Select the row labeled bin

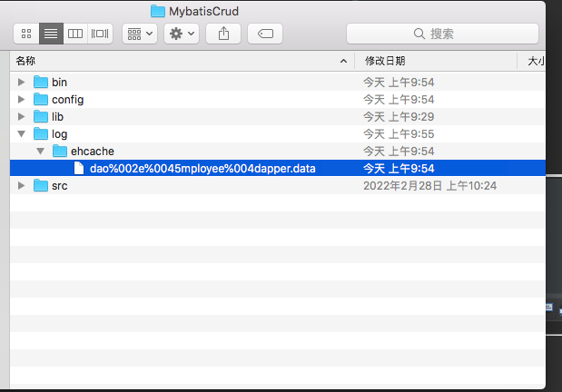[278, 82]
